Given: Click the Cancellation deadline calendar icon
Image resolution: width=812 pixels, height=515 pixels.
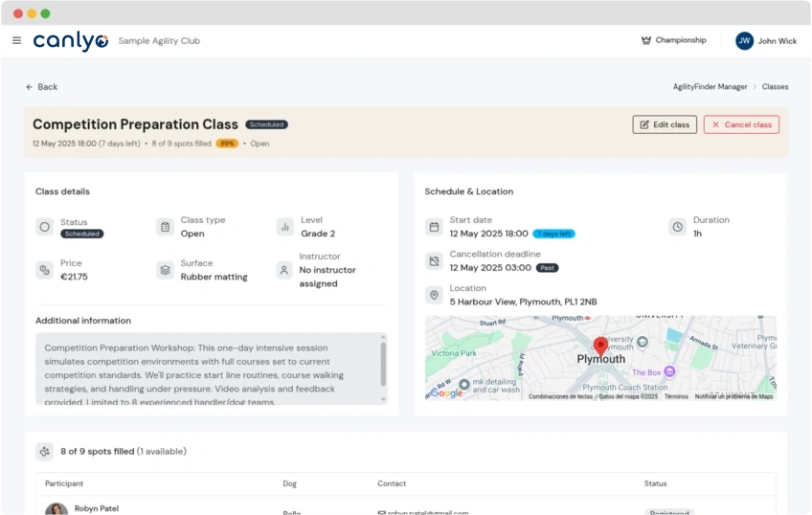Looking at the screenshot, I should click(x=434, y=261).
